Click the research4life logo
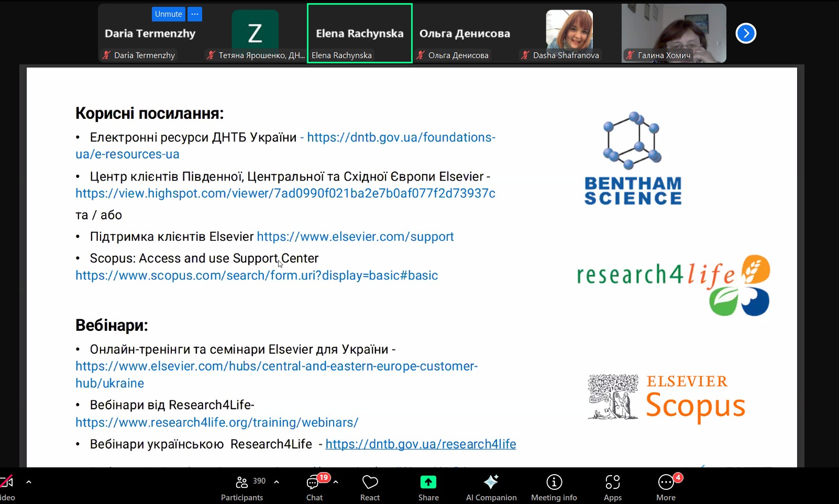 [x=674, y=286]
